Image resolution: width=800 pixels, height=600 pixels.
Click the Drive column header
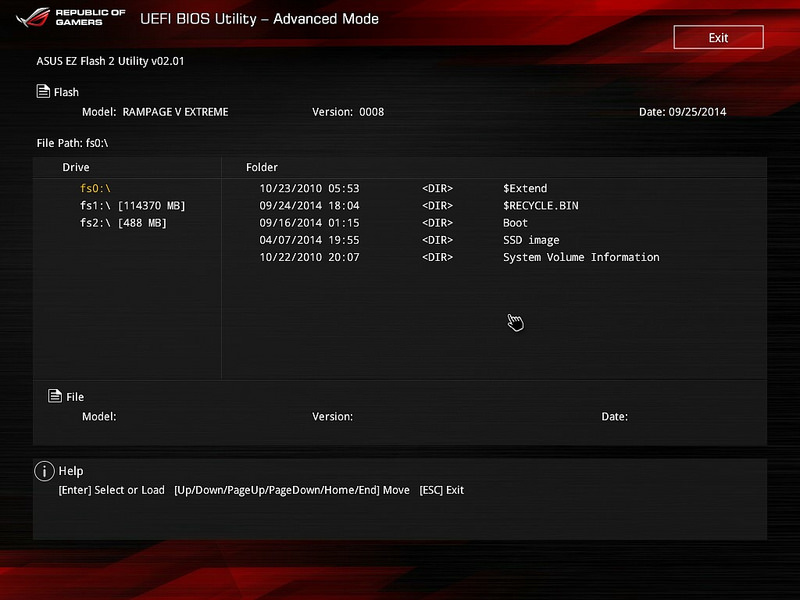(x=76, y=167)
